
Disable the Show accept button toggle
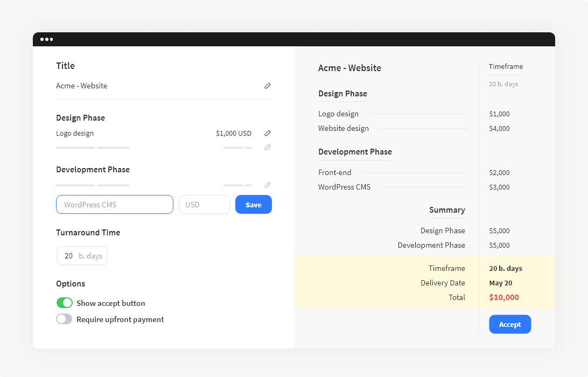tap(64, 303)
